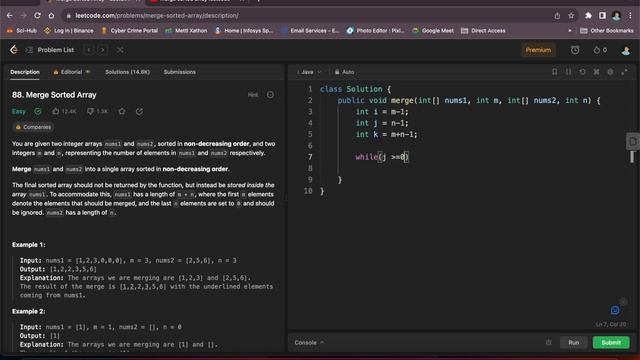Image resolution: width=640 pixels, height=360 pixels.
Task: Share the problem with share icon
Action: tap(139, 111)
